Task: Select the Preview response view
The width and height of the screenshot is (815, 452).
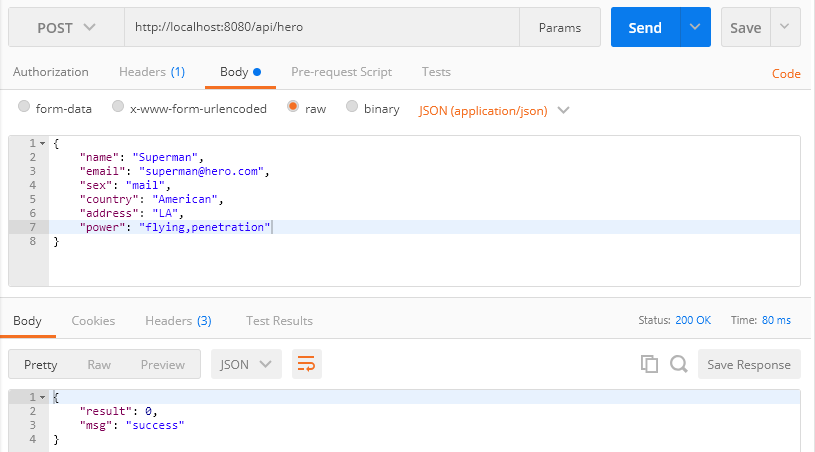Action: tap(163, 364)
